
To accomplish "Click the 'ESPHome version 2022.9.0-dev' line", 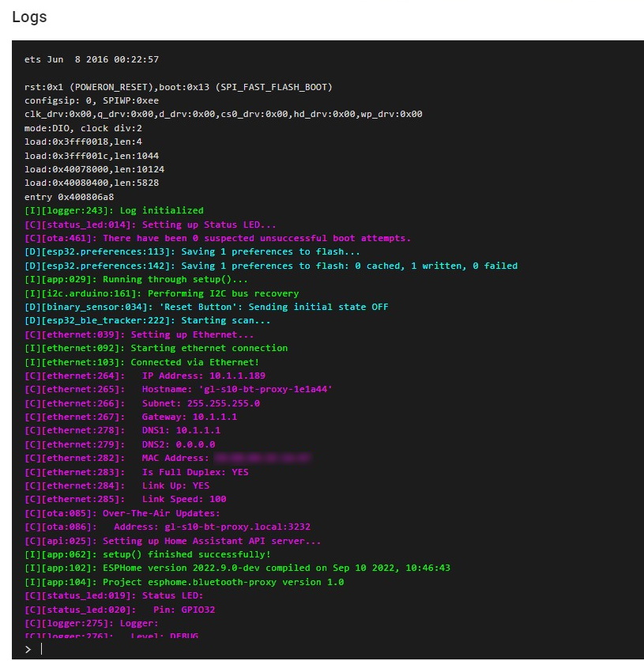I will 237,568.
